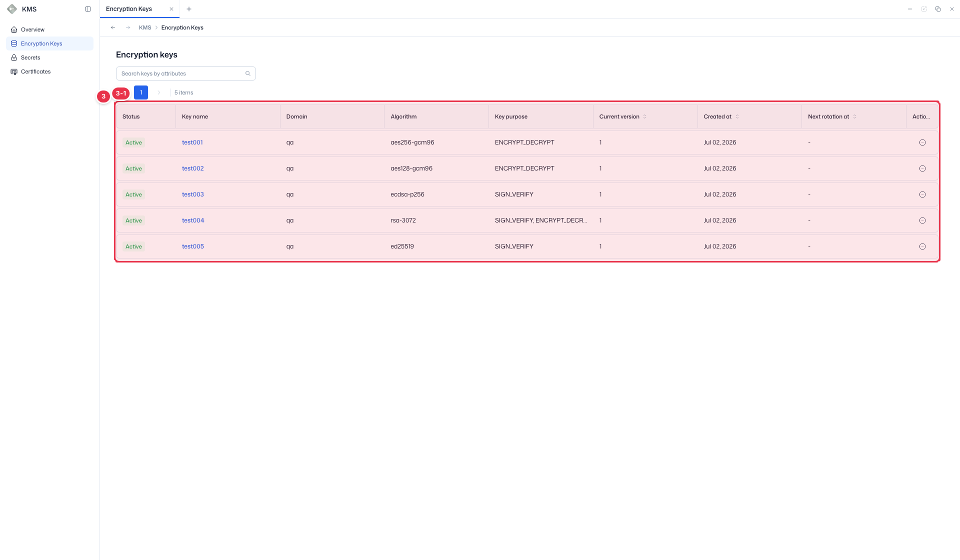Click ed25519 algorithm cell

pos(402,246)
